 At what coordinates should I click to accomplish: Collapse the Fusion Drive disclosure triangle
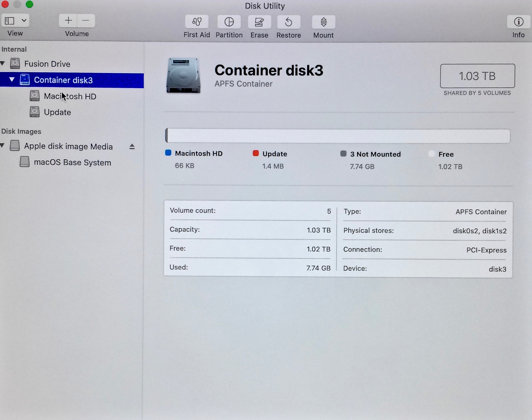pyautogui.click(x=3, y=63)
